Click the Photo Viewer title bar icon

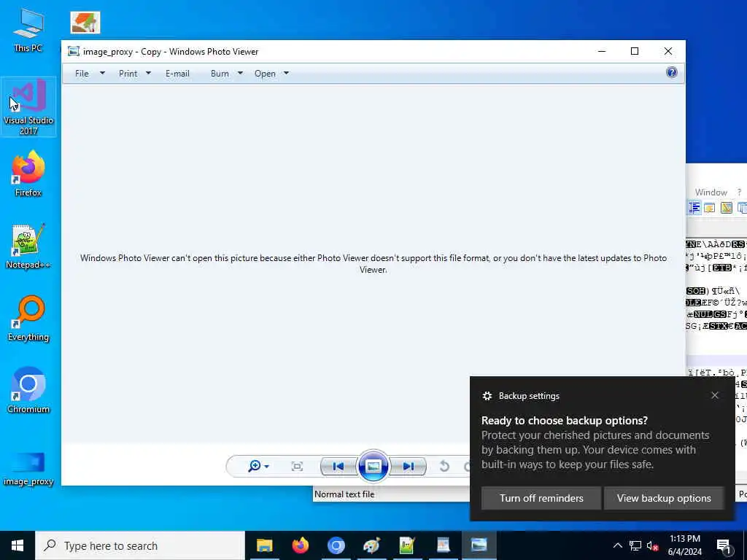74,52
